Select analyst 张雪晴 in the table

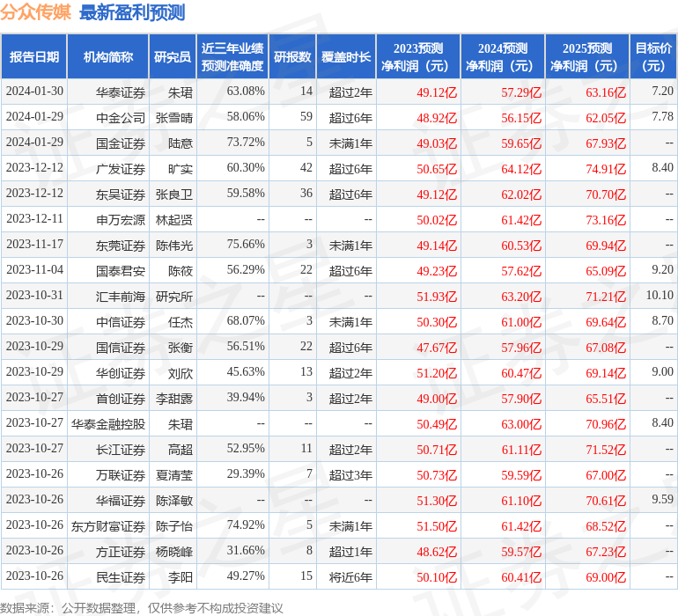click(x=173, y=117)
